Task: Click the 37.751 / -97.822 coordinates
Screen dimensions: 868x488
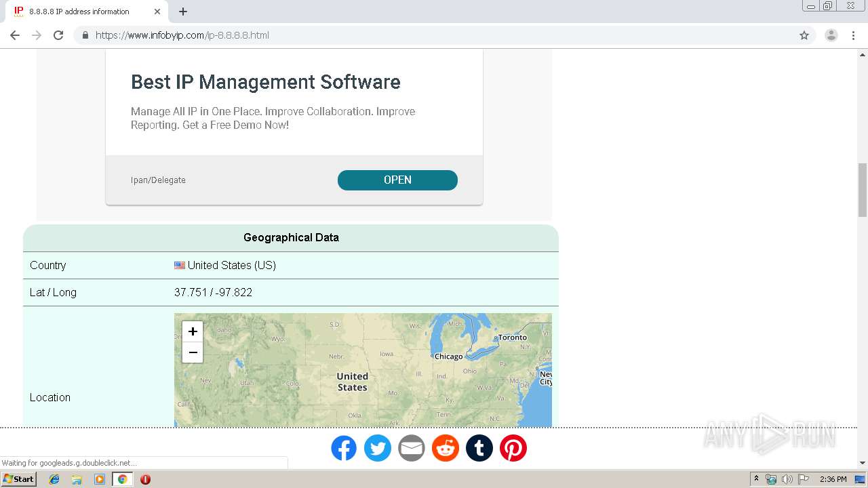Action: [213, 293]
